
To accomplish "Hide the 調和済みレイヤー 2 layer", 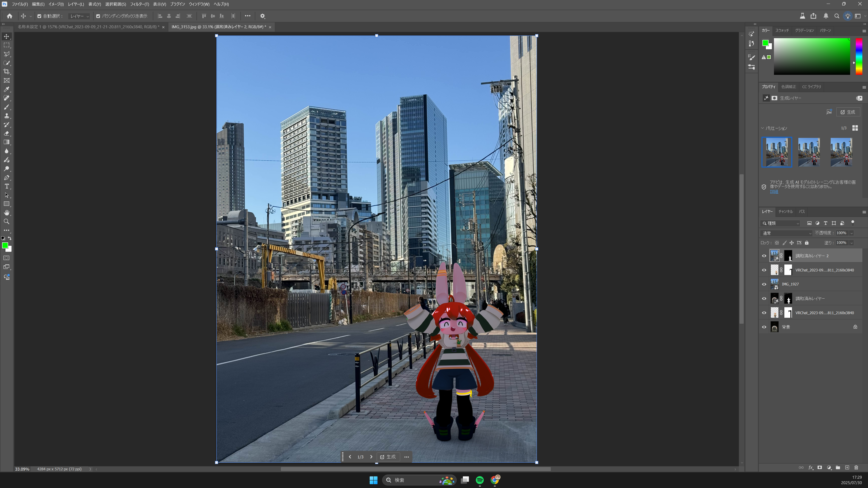I will (764, 256).
